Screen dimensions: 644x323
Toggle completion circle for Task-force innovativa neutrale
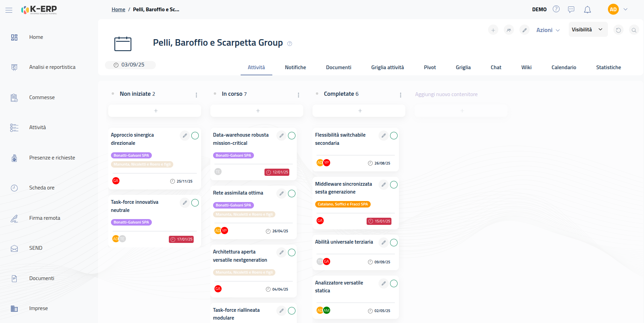click(x=195, y=203)
